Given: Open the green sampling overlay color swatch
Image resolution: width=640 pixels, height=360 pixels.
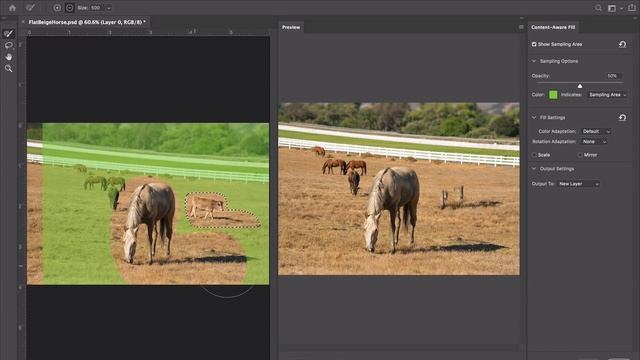Looking at the screenshot, I should coord(553,95).
